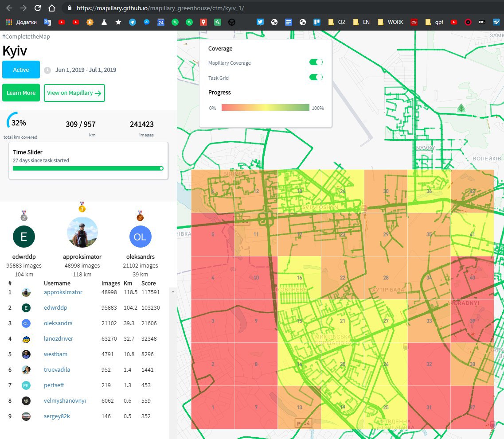Open pertseff's profile link
Viewport: 504px width, 439px height.
pyautogui.click(x=54, y=385)
